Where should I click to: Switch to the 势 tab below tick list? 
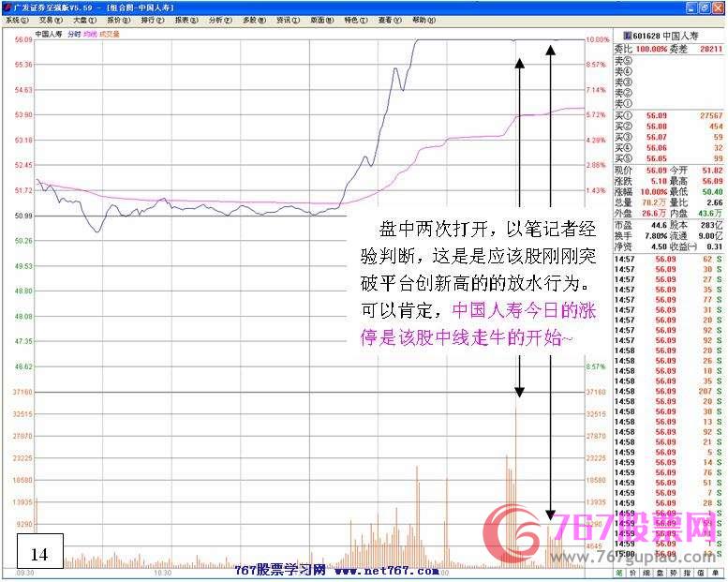coord(674,573)
